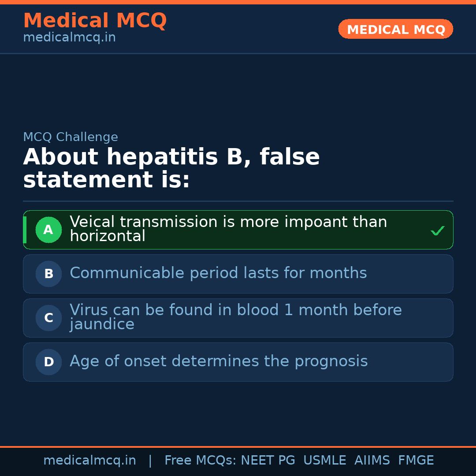Select answer 'Communicable period lasts for months'
The image size is (476, 476).
pyautogui.click(x=218, y=273)
